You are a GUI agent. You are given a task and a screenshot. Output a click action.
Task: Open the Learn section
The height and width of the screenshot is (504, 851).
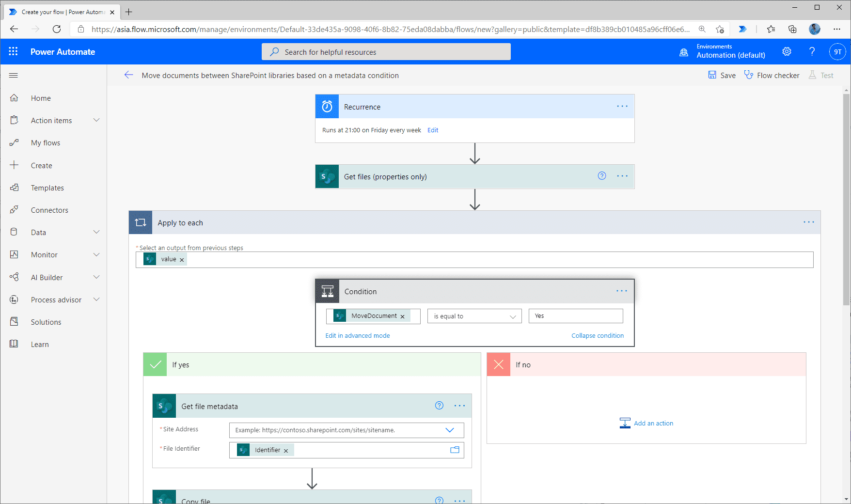pos(40,344)
